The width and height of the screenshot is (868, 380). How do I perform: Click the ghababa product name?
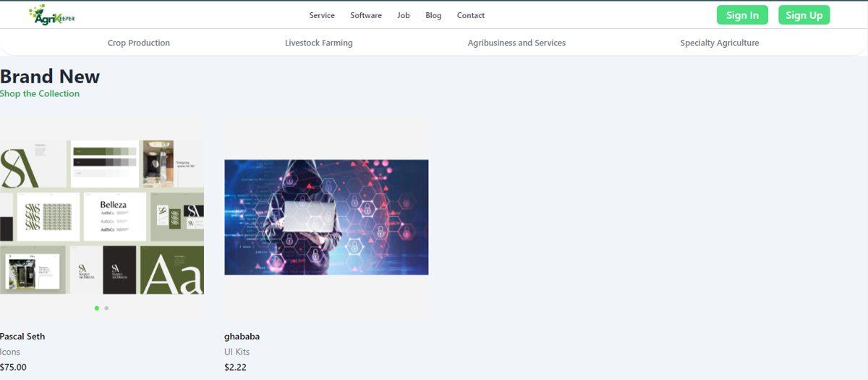point(242,337)
